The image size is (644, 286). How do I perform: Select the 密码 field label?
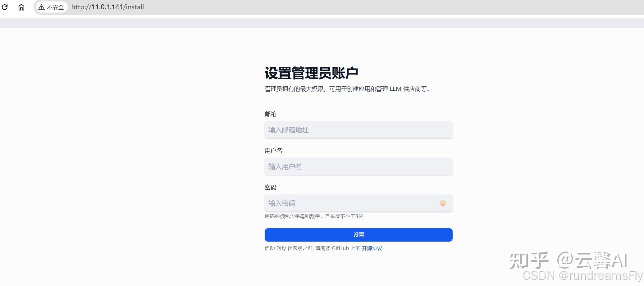[270, 187]
